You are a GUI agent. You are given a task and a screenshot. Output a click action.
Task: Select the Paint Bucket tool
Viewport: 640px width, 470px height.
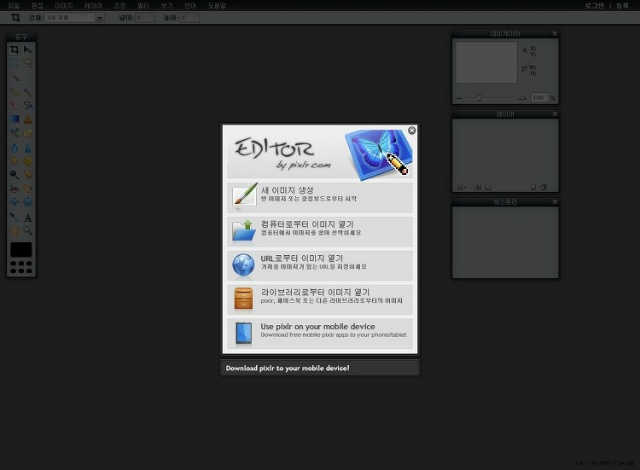[28, 105]
